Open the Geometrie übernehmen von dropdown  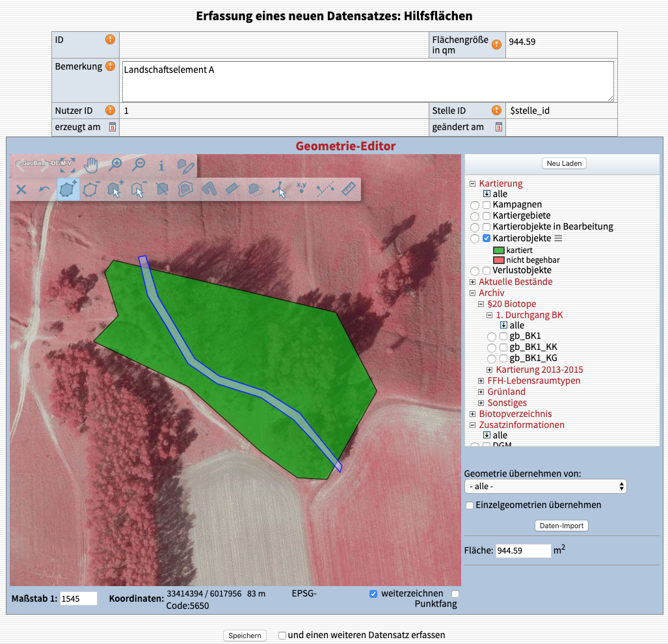545,486
